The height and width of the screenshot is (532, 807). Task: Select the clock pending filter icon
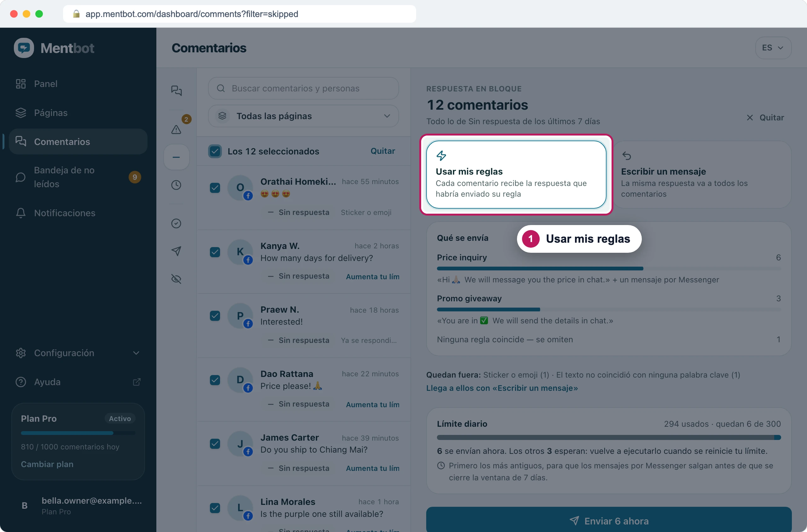[x=176, y=185]
